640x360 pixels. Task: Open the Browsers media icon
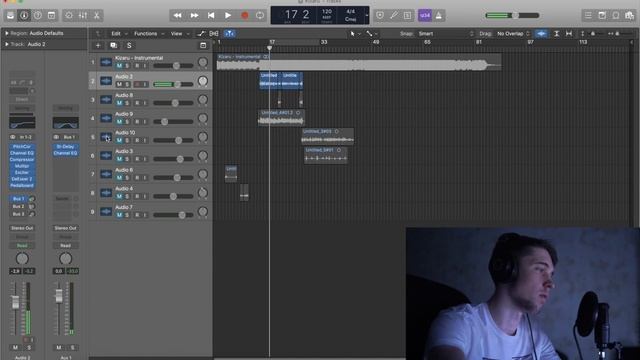pos(629,16)
